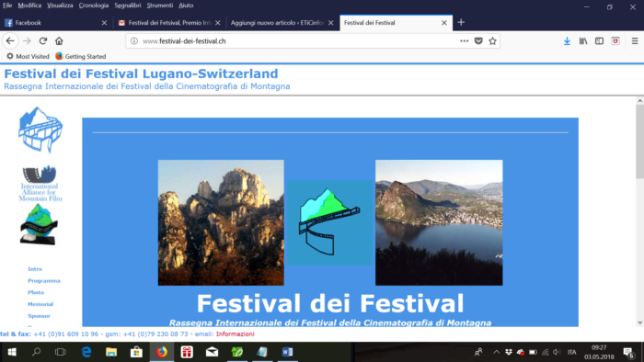Click the rocky peaks photo
This screenshot has height=362, width=644.
[221, 222]
